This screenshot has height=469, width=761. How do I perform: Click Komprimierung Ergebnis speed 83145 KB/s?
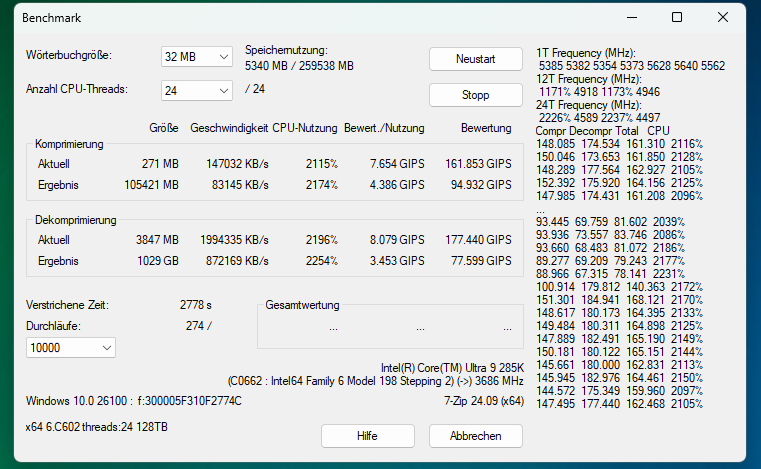point(240,184)
